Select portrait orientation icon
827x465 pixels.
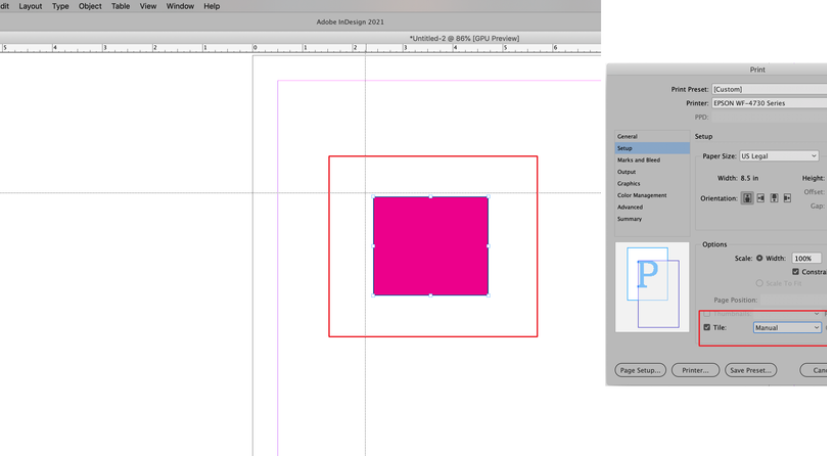click(x=747, y=198)
